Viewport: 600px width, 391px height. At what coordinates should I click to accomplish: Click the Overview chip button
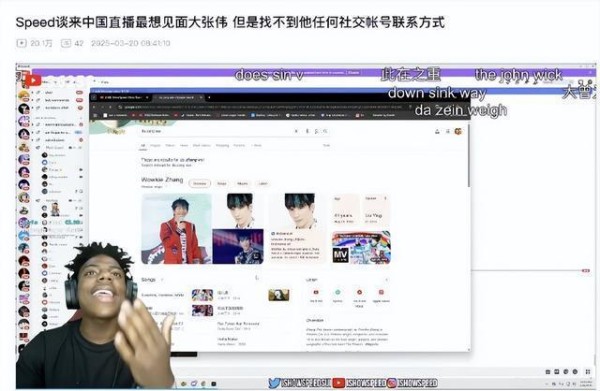point(199,184)
